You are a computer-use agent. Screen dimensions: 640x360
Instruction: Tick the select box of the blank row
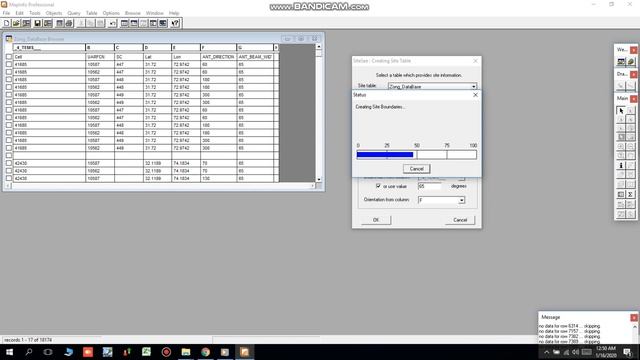tap(9, 156)
